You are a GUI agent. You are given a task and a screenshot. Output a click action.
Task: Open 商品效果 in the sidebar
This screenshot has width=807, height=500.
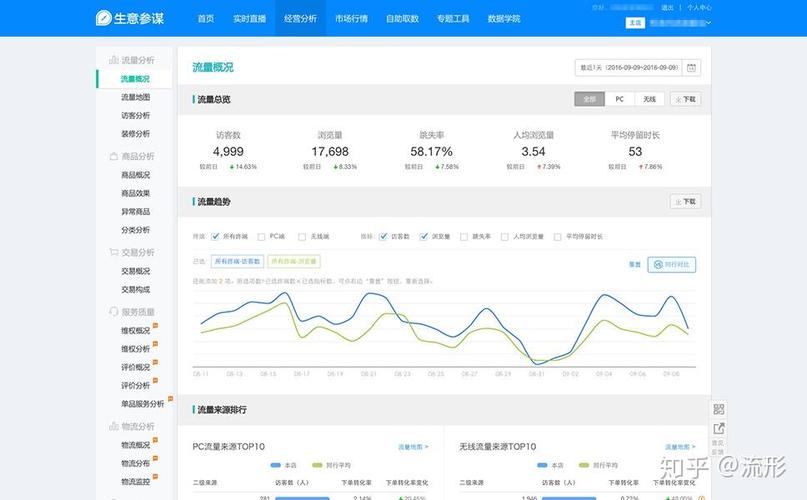(135, 193)
